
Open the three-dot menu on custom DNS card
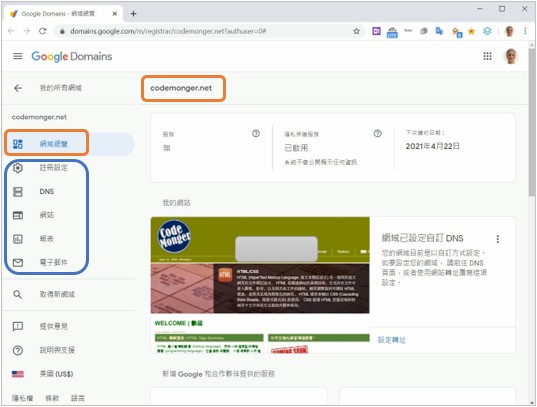tap(498, 239)
